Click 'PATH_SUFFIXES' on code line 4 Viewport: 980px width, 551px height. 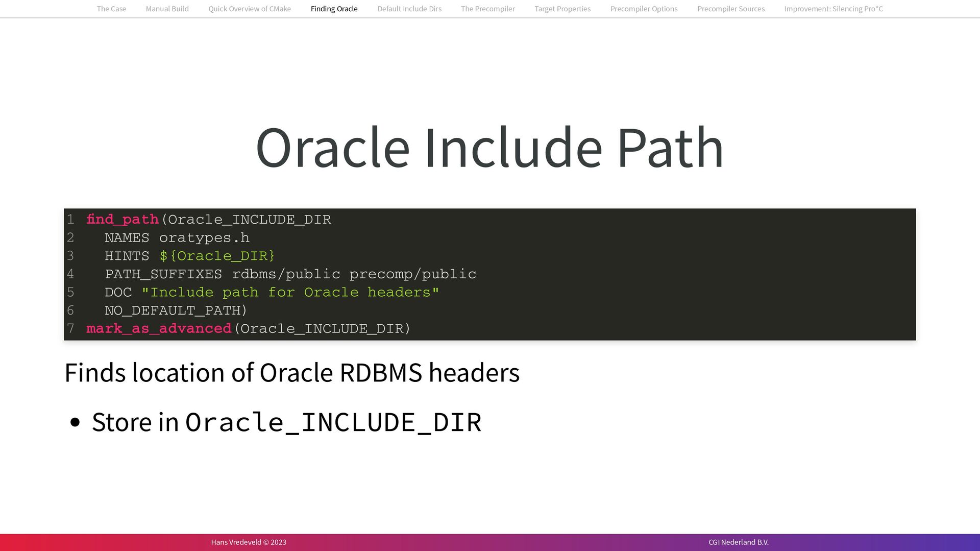[163, 274]
